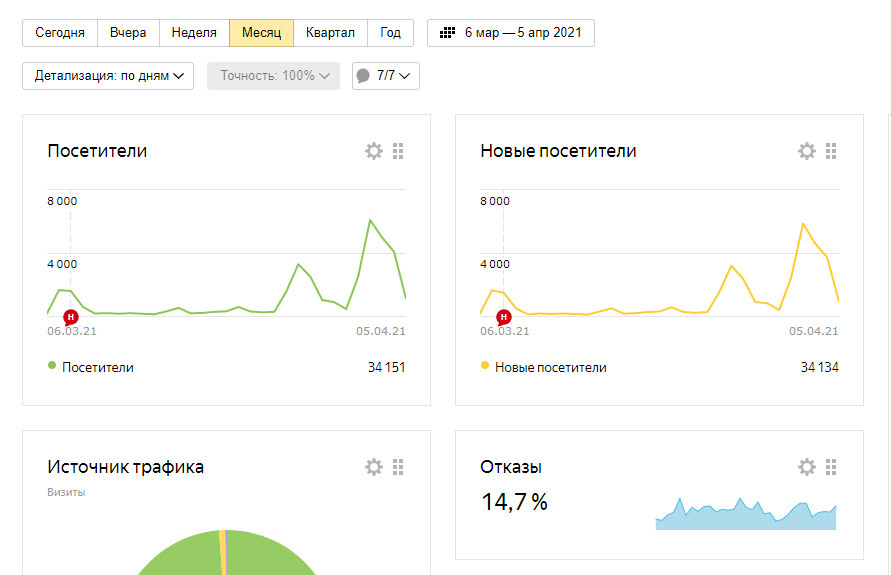This screenshot has height=575, width=891.
Task: Open settings gear on Новые посетители widget
Action: [807, 151]
